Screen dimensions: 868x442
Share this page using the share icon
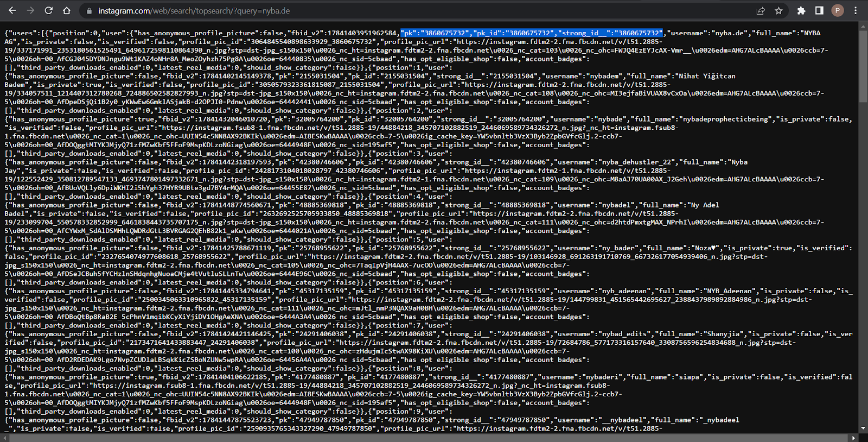click(x=761, y=11)
